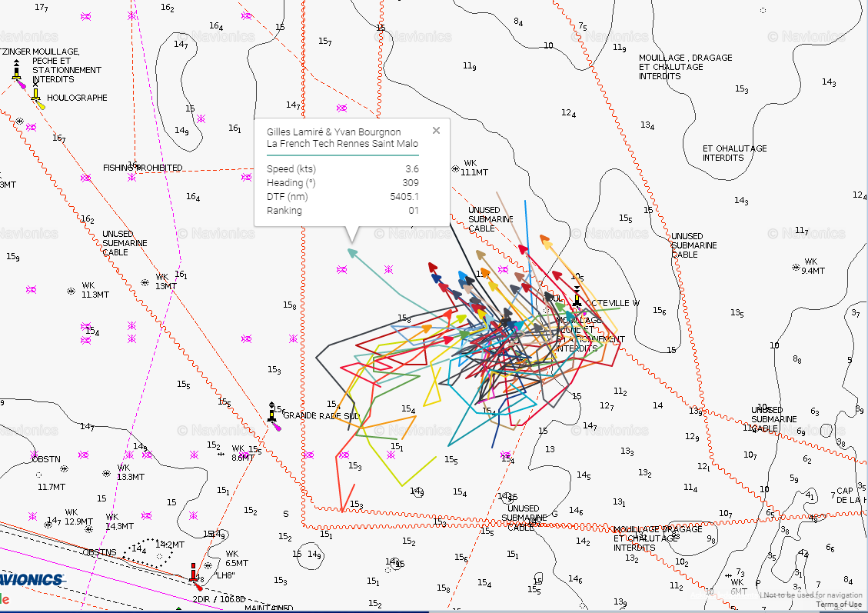Select the navy boat arrow below the dark red one
The image size is (868, 613).
point(436,278)
